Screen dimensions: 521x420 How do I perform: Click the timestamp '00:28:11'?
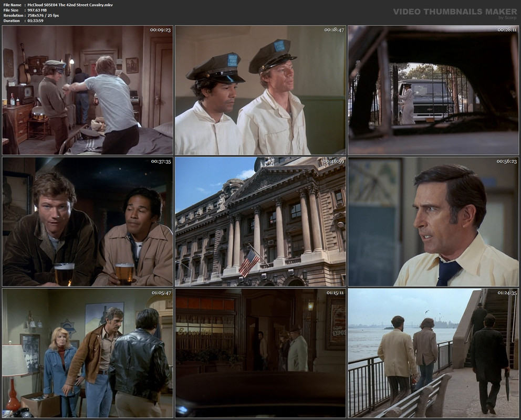pos(507,30)
